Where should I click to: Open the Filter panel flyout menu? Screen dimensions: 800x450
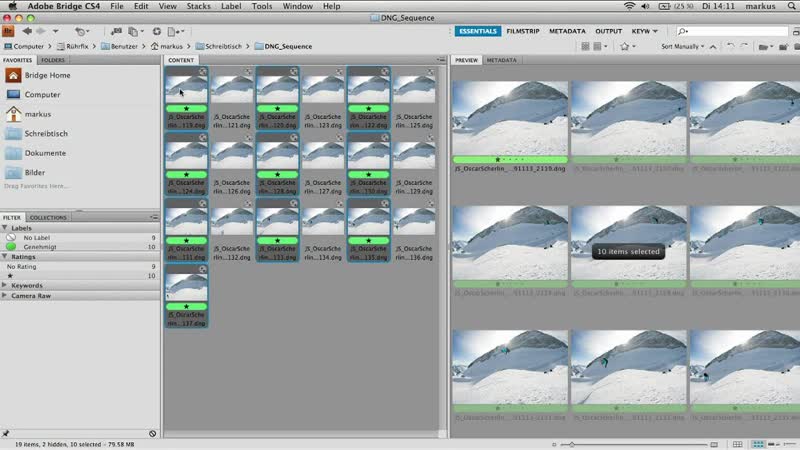(154, 217)
